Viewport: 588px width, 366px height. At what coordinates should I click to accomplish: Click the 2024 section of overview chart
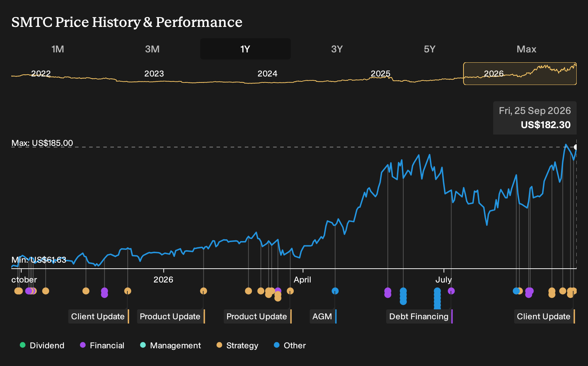(x=267, y=74)
